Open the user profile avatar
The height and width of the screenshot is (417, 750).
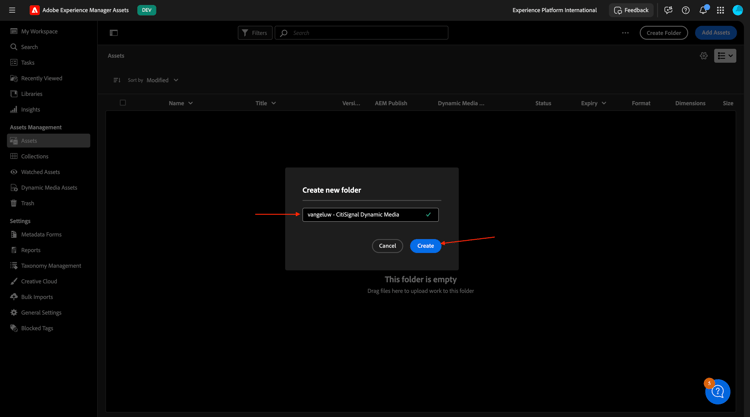[738, 10]
